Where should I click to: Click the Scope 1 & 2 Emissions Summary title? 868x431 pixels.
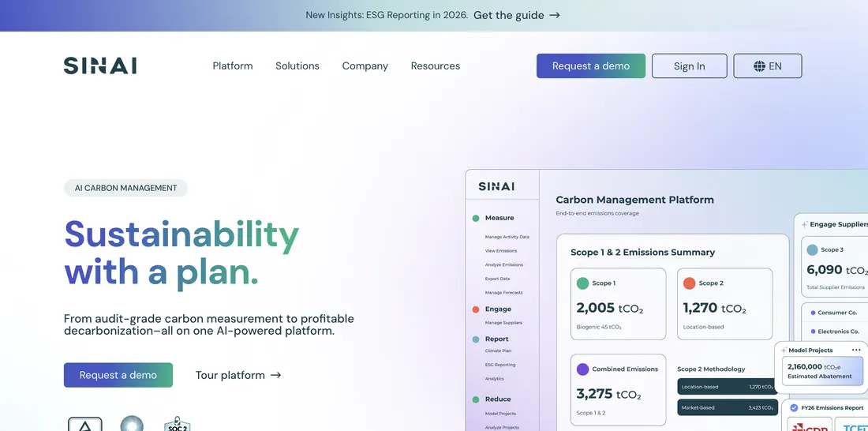click(642, 252)
